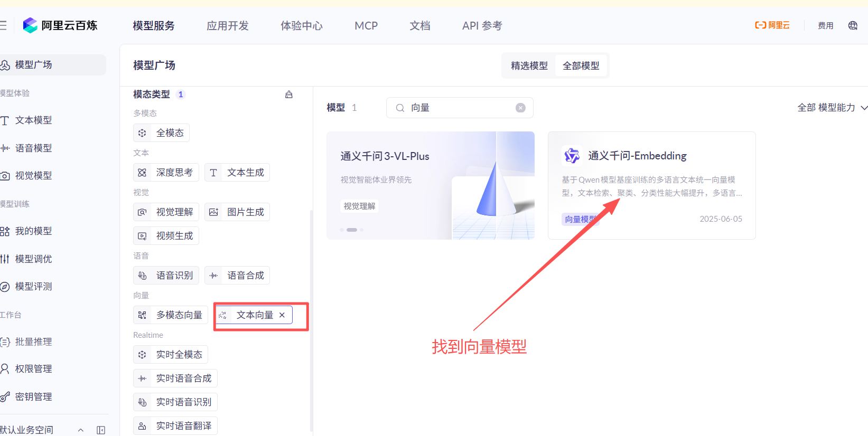The height and width of the screenshot is (436, 868).
Task: Click the 阿里云百炼 logo icon
Action: [x=30, y=25]
